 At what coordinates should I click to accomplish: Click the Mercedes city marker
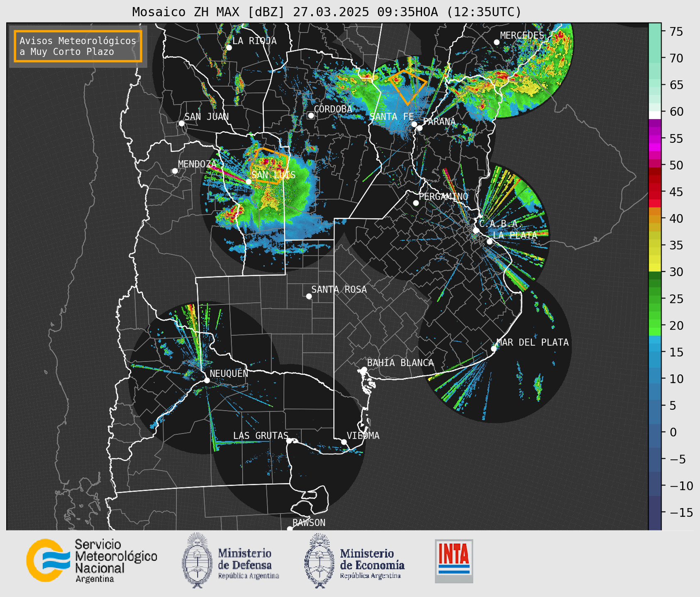point(497,42)
